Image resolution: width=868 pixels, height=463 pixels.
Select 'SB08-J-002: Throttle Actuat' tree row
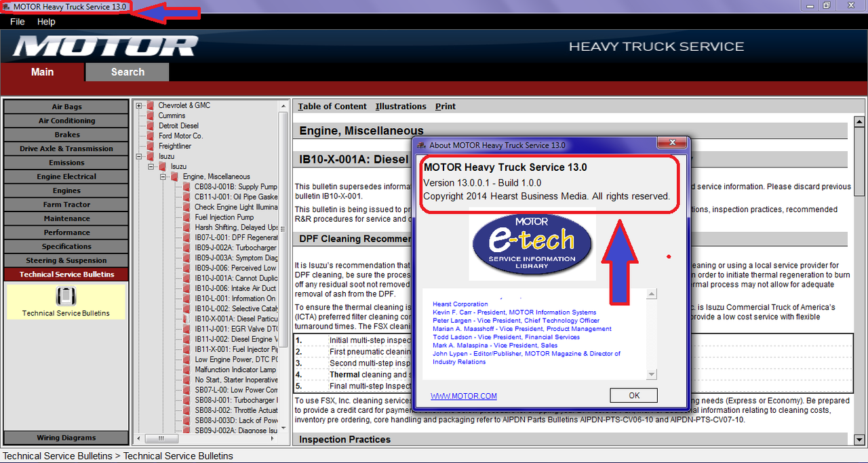pos(236,411)
